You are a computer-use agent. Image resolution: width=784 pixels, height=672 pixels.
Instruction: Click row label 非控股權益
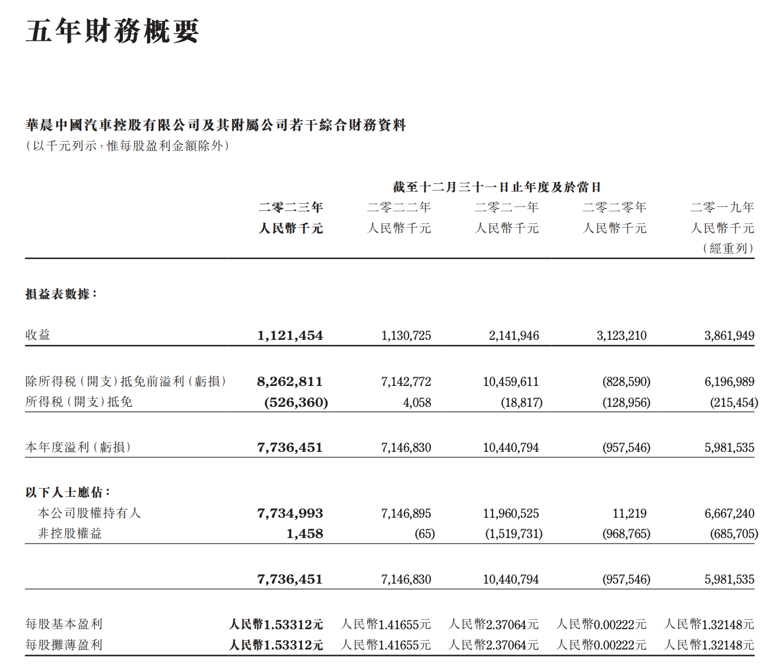pyautogui.click(x=70, y=533)
